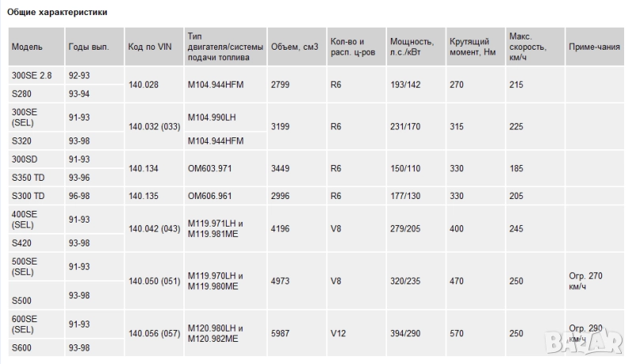
Task: Click the S420 model cell
Action: (21, 243)
